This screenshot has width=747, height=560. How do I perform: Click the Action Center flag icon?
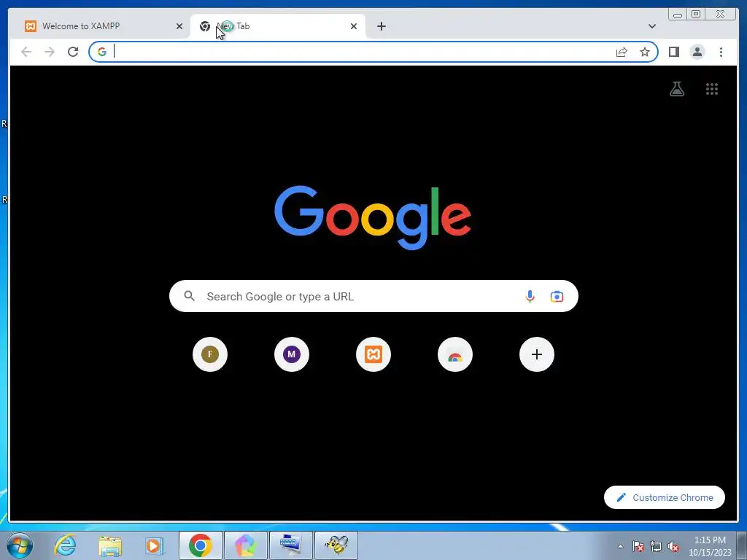point(638,546)
